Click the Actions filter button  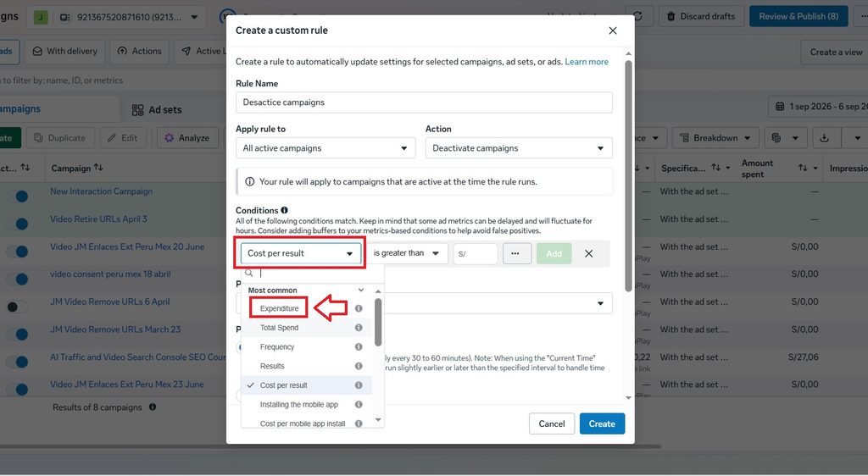coord(140,52)
